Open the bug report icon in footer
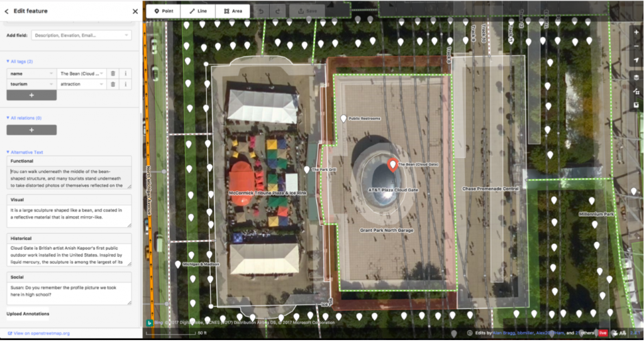644x342 pixels. [615, 333]
